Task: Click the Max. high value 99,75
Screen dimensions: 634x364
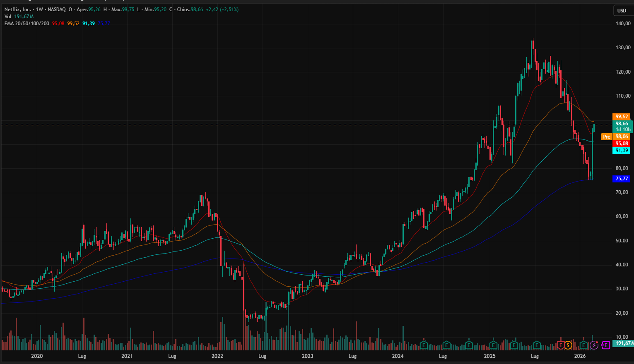Action: click(128, 10)
